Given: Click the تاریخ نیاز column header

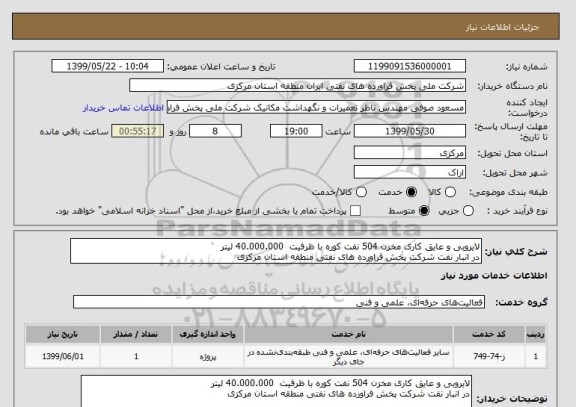Looking at the screenshot, I should pyautogui.click(x=62, y=334).
